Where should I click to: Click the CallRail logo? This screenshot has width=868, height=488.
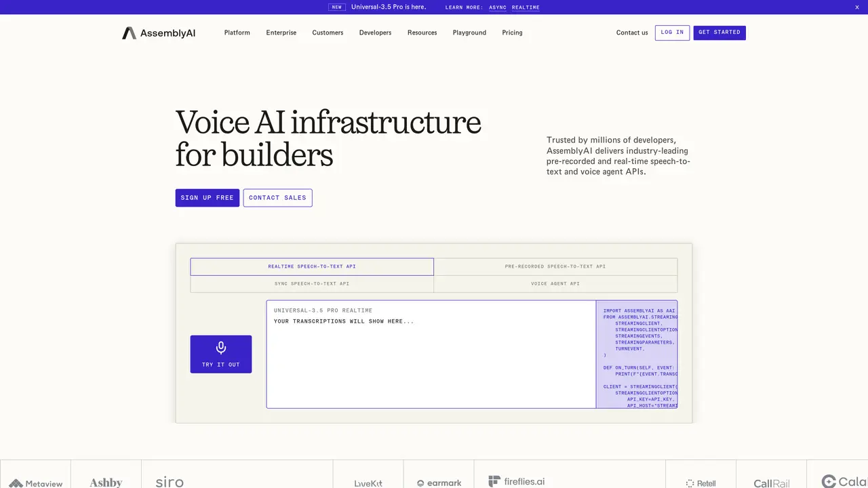tap(772, 483)
